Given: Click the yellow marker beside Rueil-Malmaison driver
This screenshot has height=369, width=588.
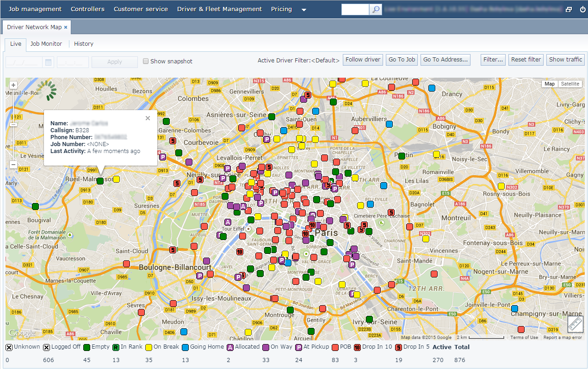Looking at the screenshot, I should [116, 179].
